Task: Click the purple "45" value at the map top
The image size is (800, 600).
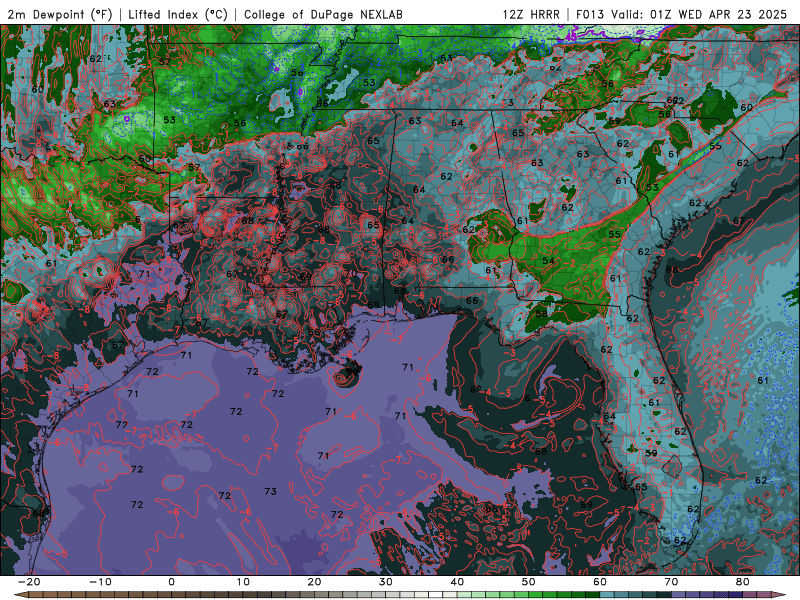Action: tap(571, 37)
